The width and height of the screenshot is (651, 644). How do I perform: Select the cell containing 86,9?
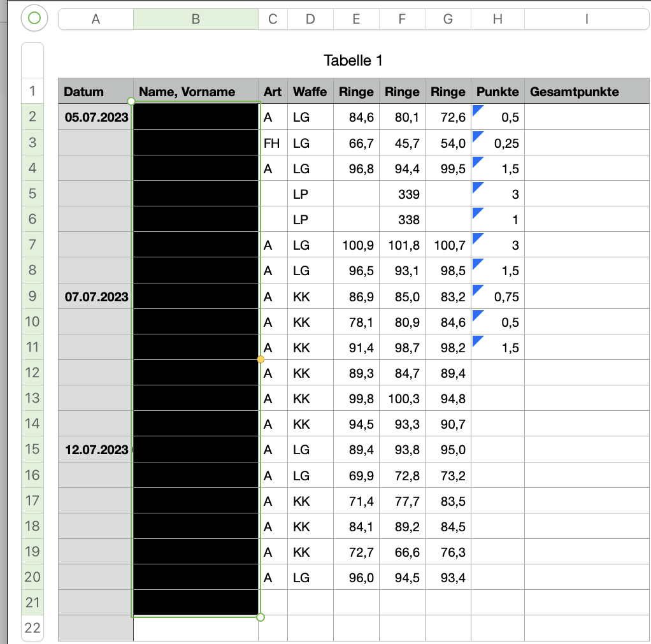pyautogui.click(x=356, y=296)
